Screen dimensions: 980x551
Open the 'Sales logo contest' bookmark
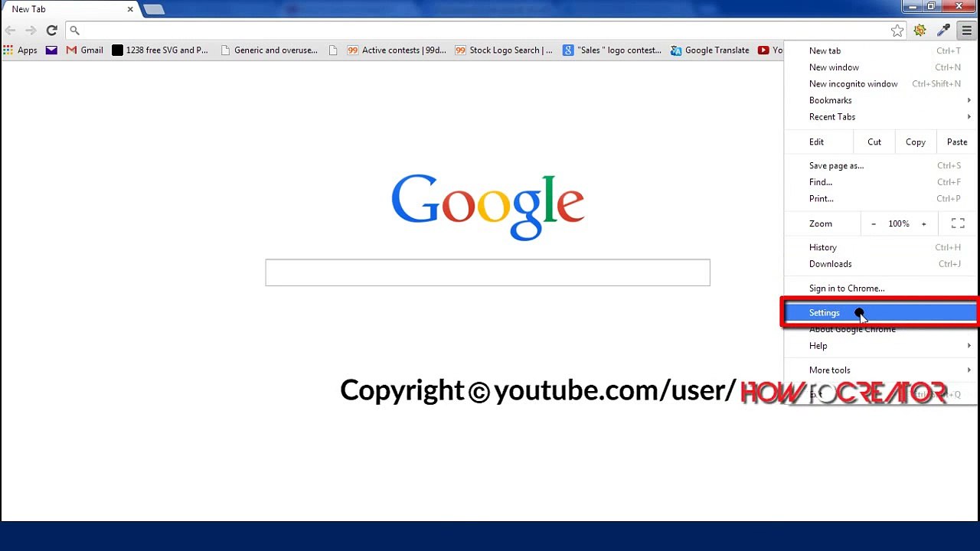(612, 51)
